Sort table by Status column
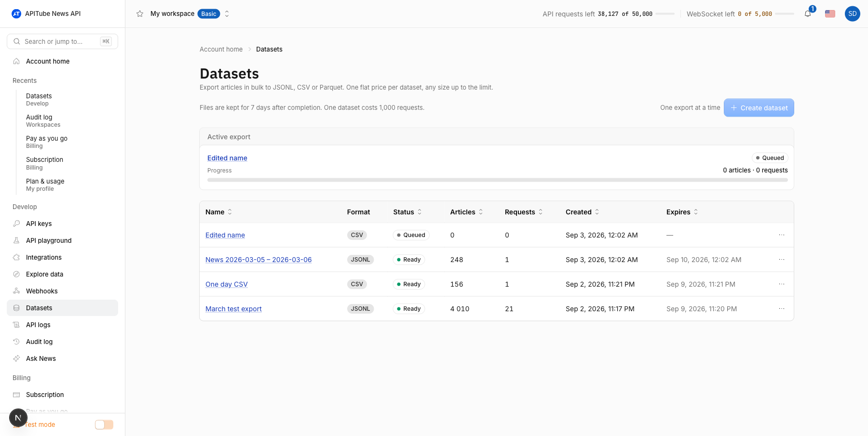The image size is (868, 436). [x=407, y=212]
